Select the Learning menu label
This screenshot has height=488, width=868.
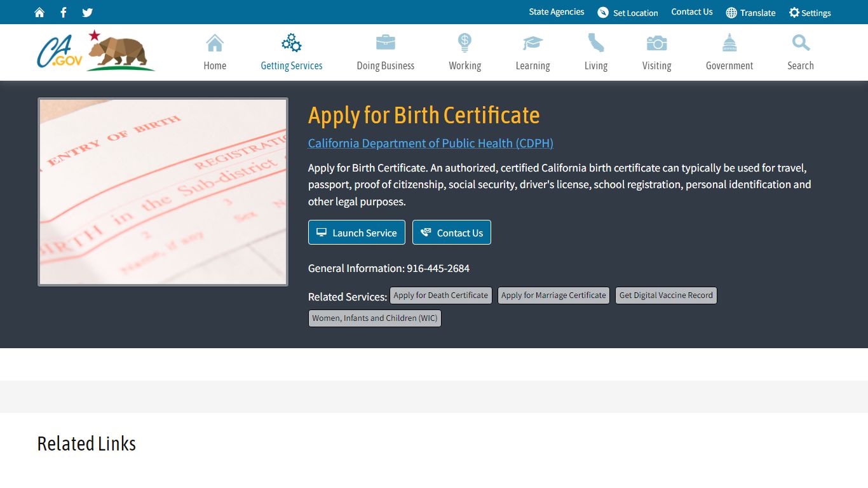533,65
